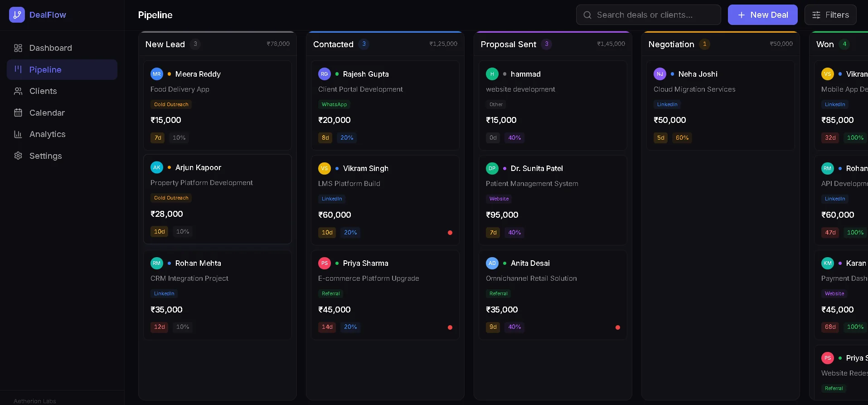Click the Other tag on hammad card
Image resolution: width=868 pixels, height=405 pixels.
tap(496, 104)
